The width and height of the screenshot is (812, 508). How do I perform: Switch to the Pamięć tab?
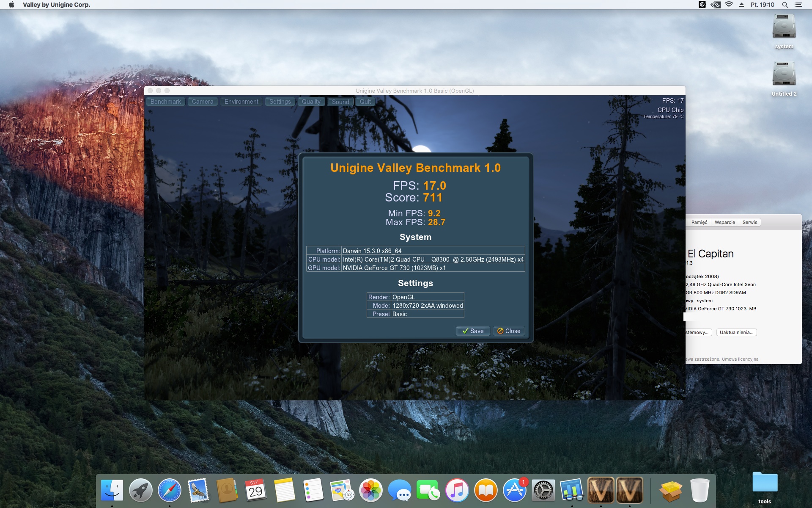[699, 222]
